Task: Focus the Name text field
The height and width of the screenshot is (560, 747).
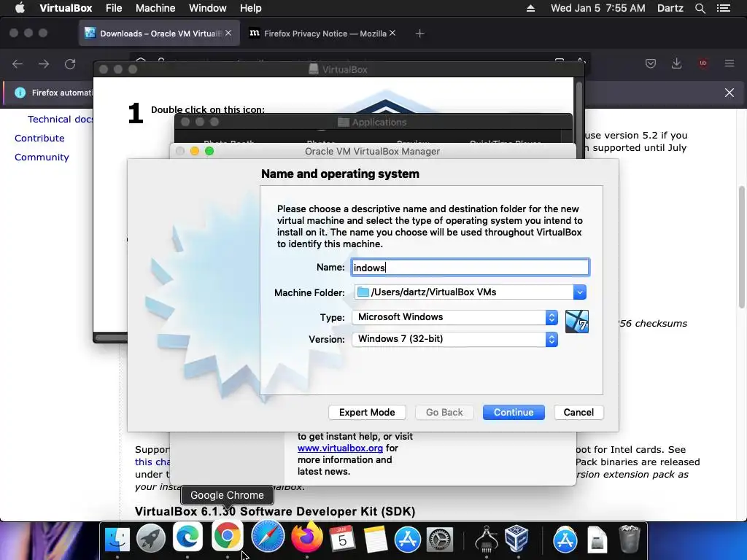Action: pyautogui.click(x=471, y=268)
